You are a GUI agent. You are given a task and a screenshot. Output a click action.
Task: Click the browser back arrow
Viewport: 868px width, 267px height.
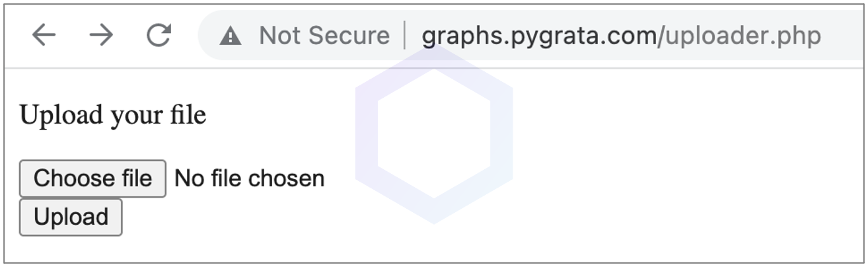tap(44, 35)
